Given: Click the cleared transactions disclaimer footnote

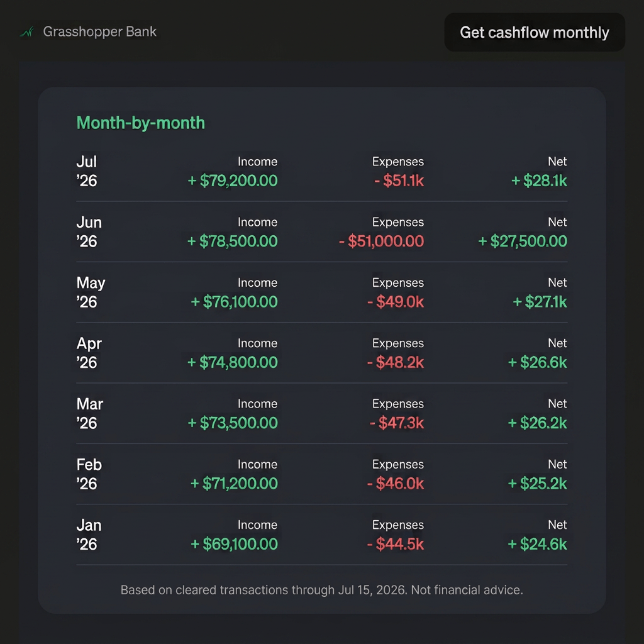Looking at the screenshot, I should 321,590.
